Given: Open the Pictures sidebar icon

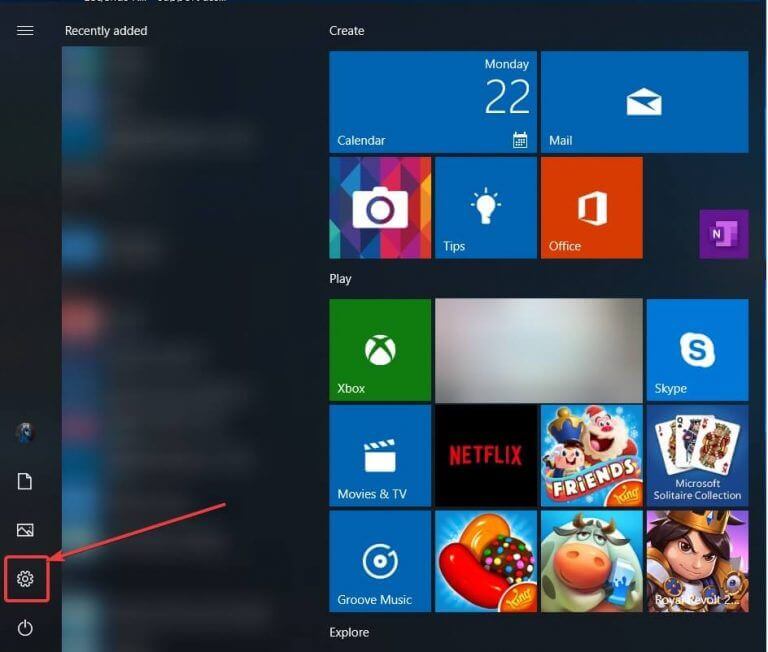Looking at the screenshot, I should 25,530.
